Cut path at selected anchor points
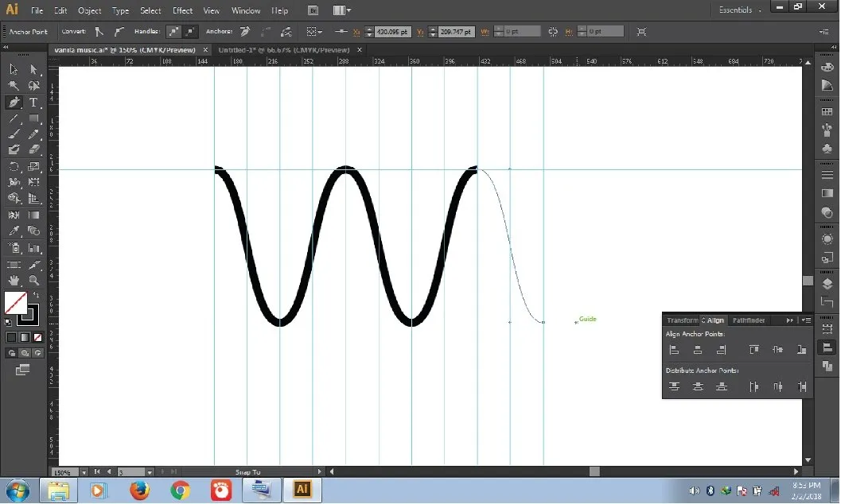 click(286, 32)
